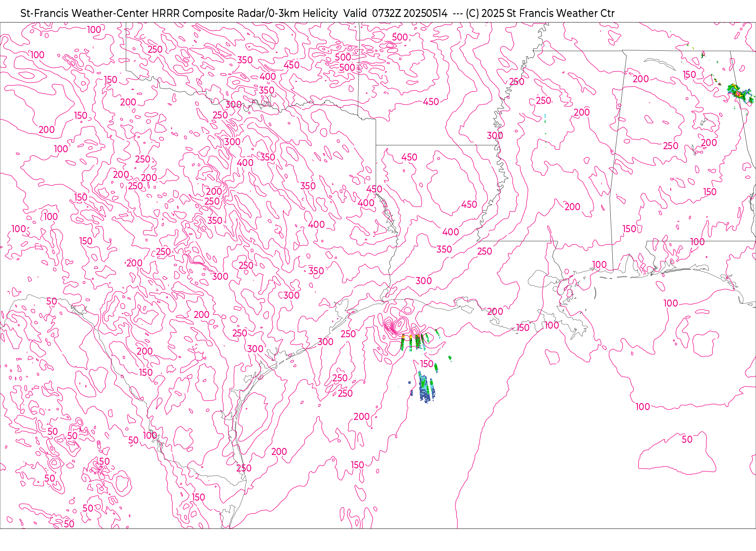Click the blue radar echo cluster over the Gulf
Viewport: 756px width, 551px height.
[x=426, y=387]
